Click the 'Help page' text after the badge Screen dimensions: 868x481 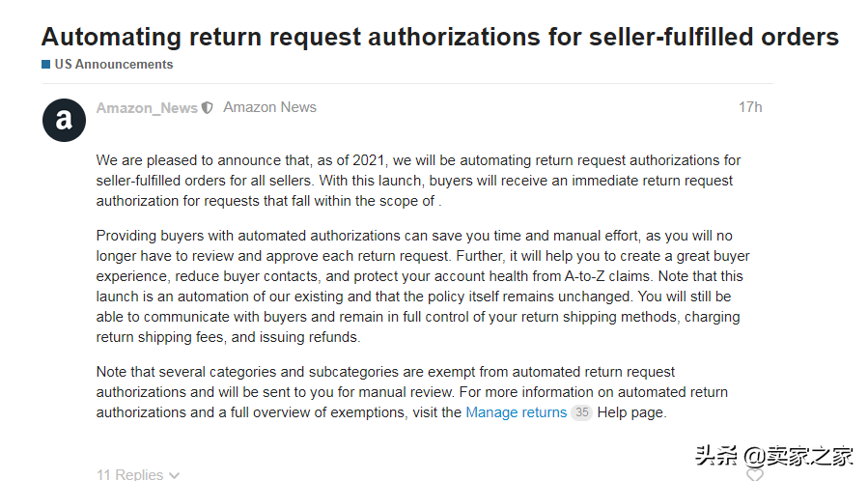(631, 412)
